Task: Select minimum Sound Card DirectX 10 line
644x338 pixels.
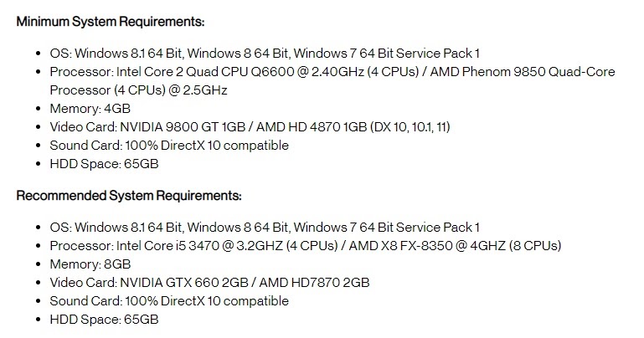Action: (x=169, y=146)
